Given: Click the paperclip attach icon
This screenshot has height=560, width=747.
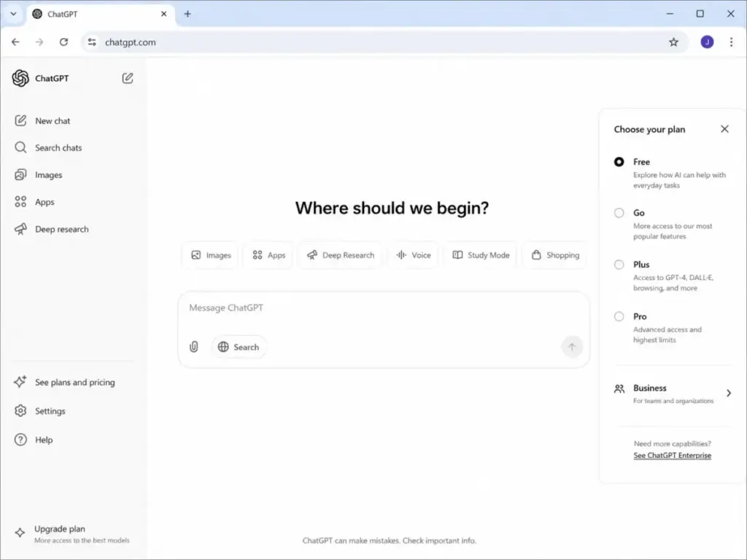Looking at the screenshot, I should click(x=194, y=347).
